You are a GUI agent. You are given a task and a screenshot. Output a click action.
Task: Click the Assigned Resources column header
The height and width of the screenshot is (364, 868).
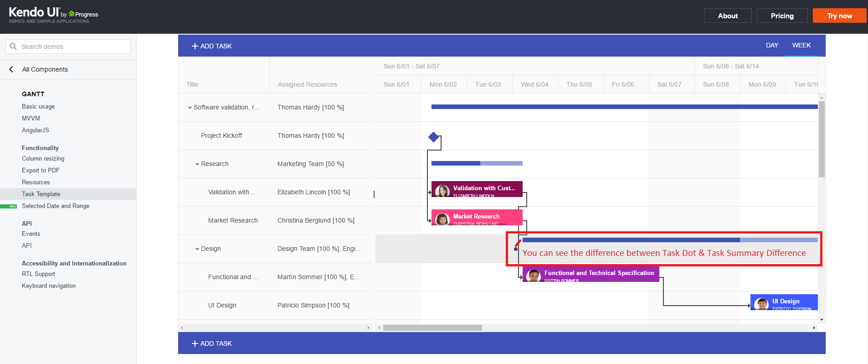[321, 75]
